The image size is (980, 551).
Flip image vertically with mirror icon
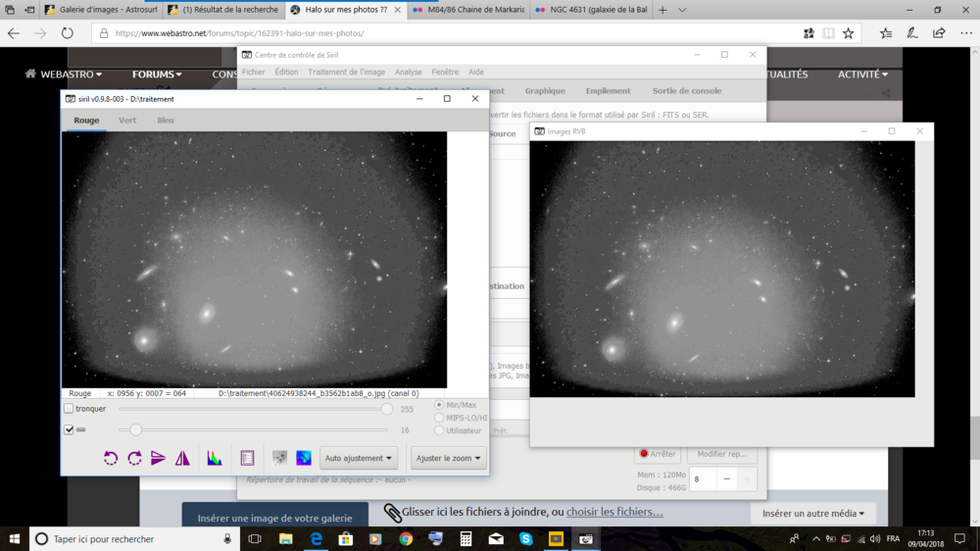pyautogui.click(x=158, y=458)
